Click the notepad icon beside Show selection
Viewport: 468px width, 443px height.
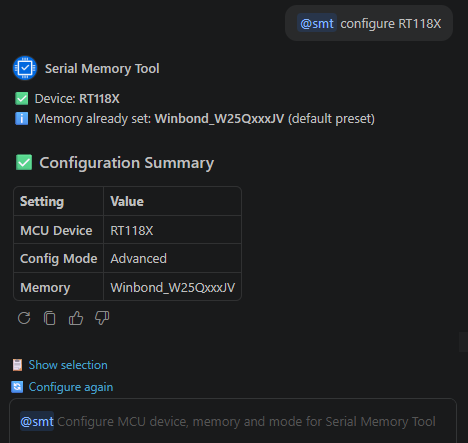coord(17,365)
